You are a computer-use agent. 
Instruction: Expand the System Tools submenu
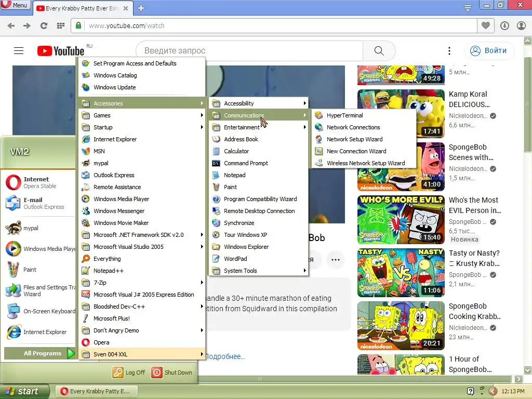coord(259,270)
